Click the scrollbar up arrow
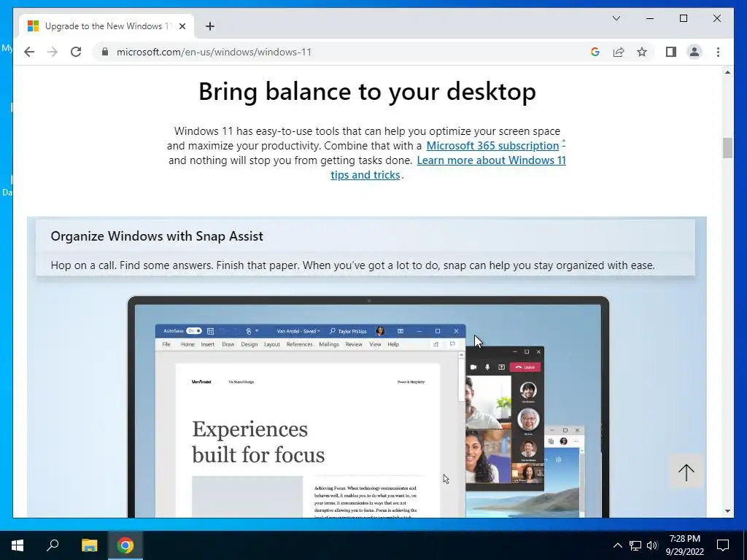Image resolution: width=747 pixels, height=560 pixels. tap(727, 72)
